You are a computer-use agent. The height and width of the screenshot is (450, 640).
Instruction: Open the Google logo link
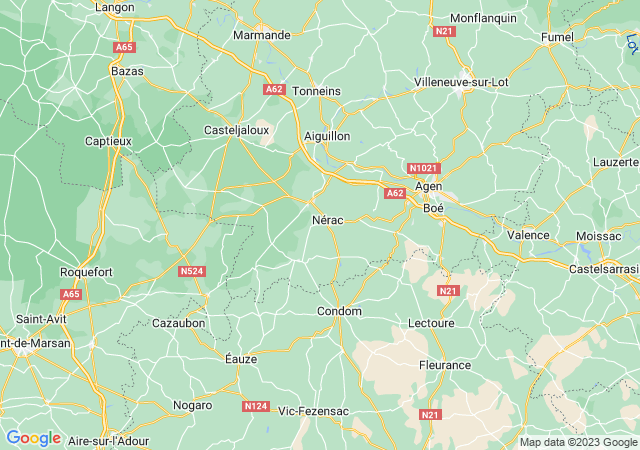click(33, 439)
